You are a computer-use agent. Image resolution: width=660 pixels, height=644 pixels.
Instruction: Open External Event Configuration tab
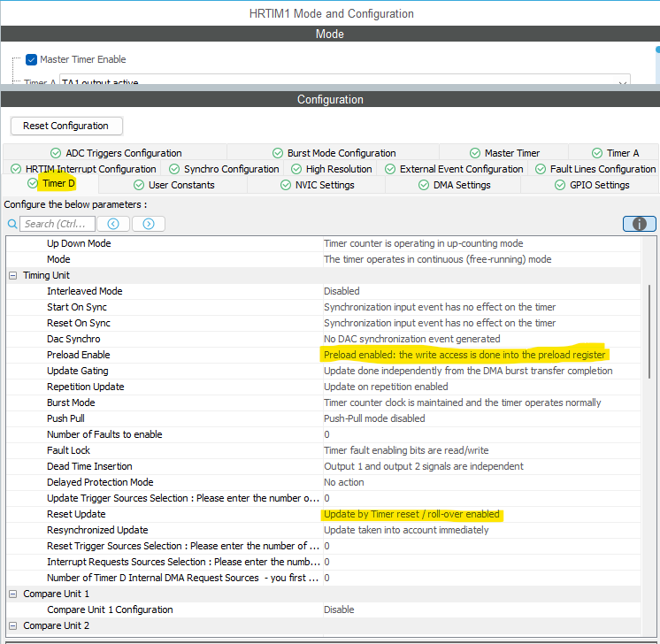click(x=454, y=169)
